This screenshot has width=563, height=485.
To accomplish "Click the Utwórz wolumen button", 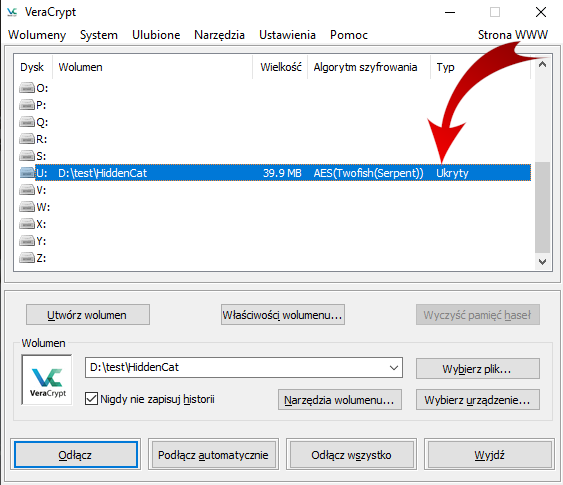I will (x=88, y=315).
